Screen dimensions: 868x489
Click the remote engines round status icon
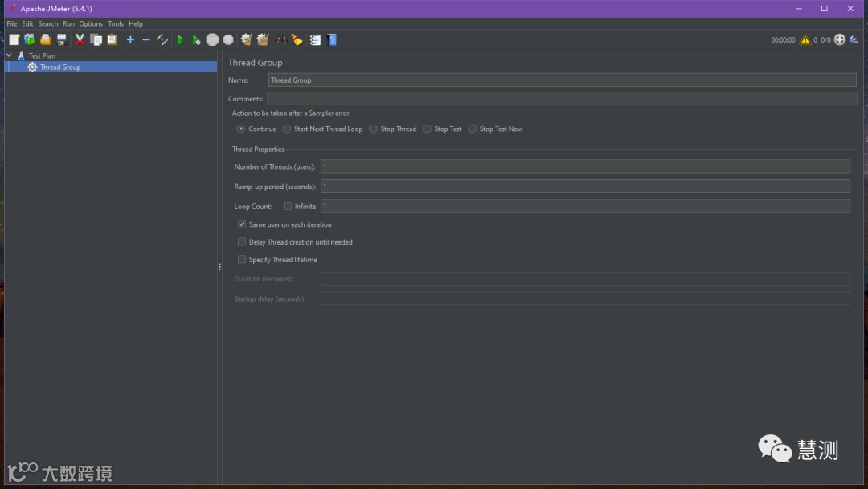840,39
